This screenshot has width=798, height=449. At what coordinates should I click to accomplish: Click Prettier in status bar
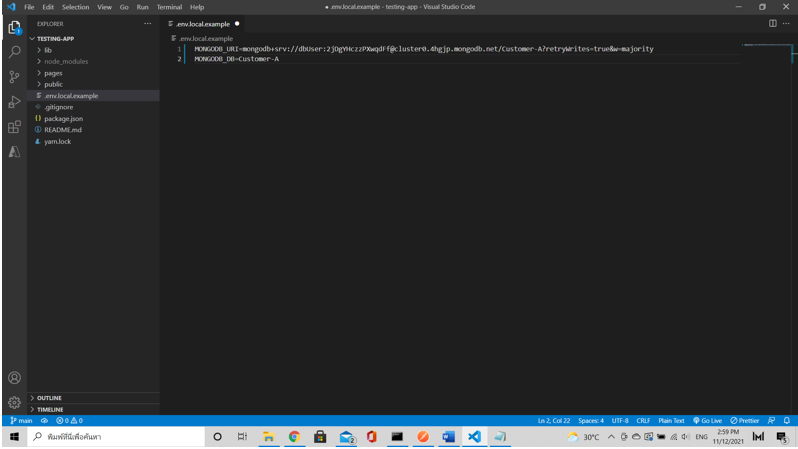[745, 420]
